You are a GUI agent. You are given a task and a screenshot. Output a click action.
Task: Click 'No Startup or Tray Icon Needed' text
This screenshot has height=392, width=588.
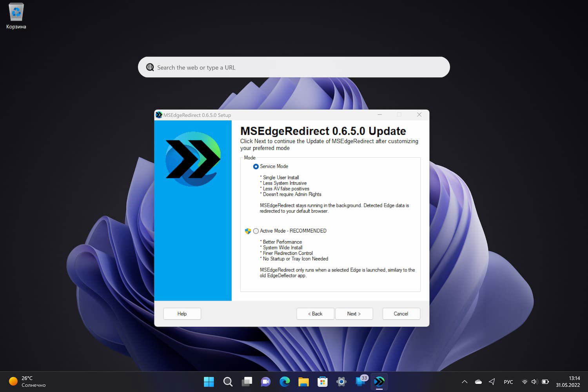[296, 259]
